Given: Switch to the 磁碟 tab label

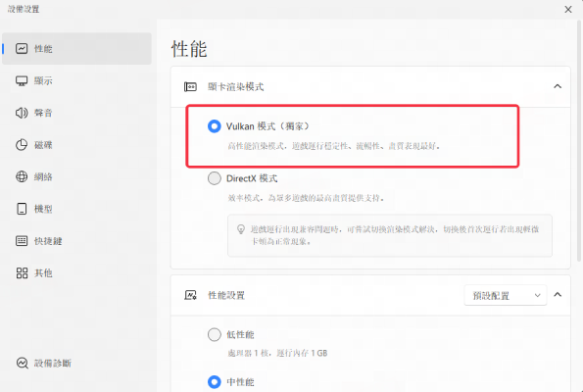Looking at the screenshot, I should coord(43,145).
